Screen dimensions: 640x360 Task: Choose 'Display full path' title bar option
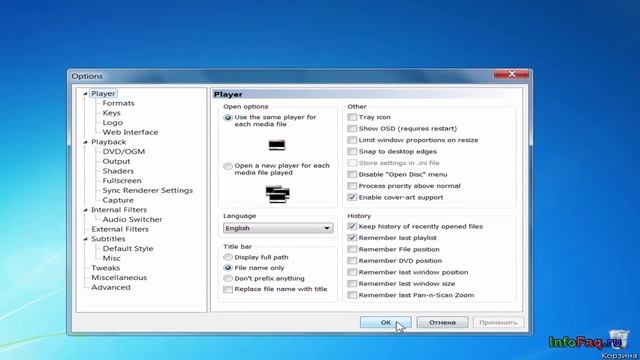click(x=228, y=257)
